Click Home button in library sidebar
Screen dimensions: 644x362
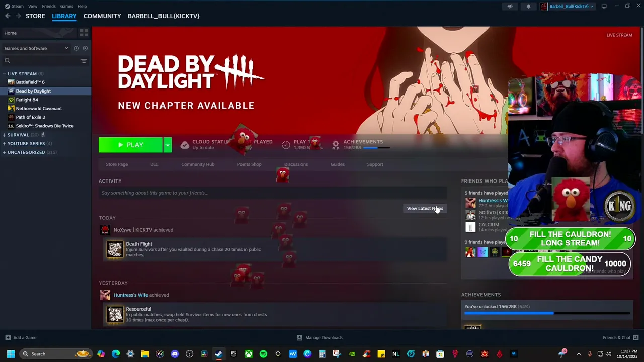[x=38, y=33]
